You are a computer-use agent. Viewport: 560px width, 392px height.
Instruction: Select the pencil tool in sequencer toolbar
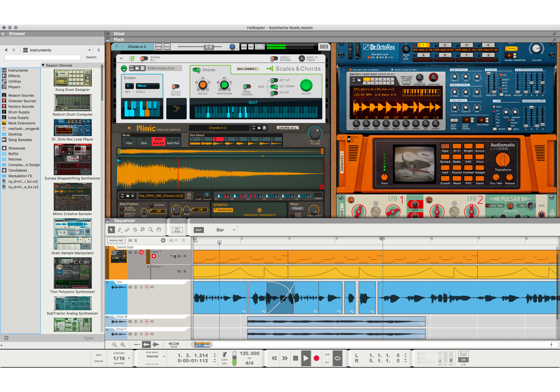[x=120, y=230]
